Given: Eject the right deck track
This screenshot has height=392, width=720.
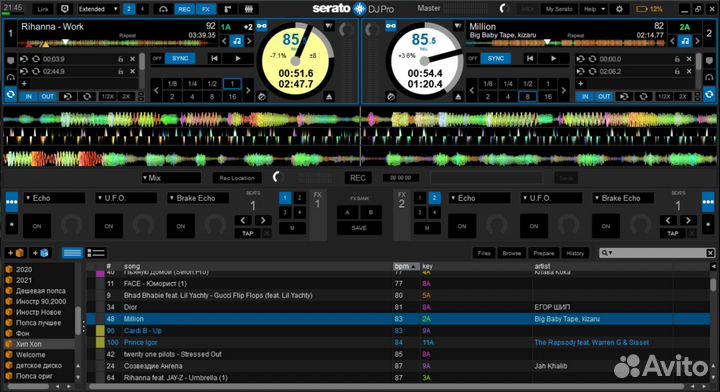Looking at the screenshot, I should (458, 96).
